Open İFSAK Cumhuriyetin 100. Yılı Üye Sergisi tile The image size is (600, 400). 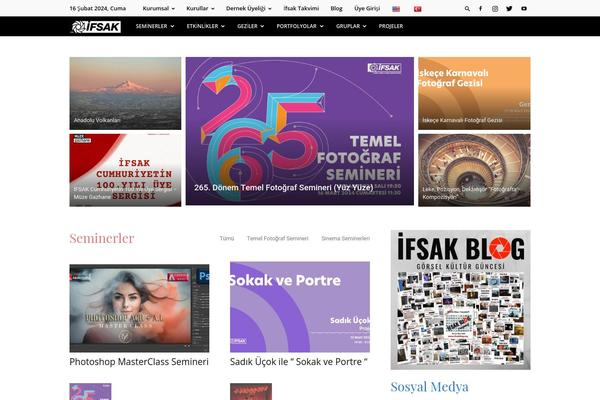pos(125,170)
